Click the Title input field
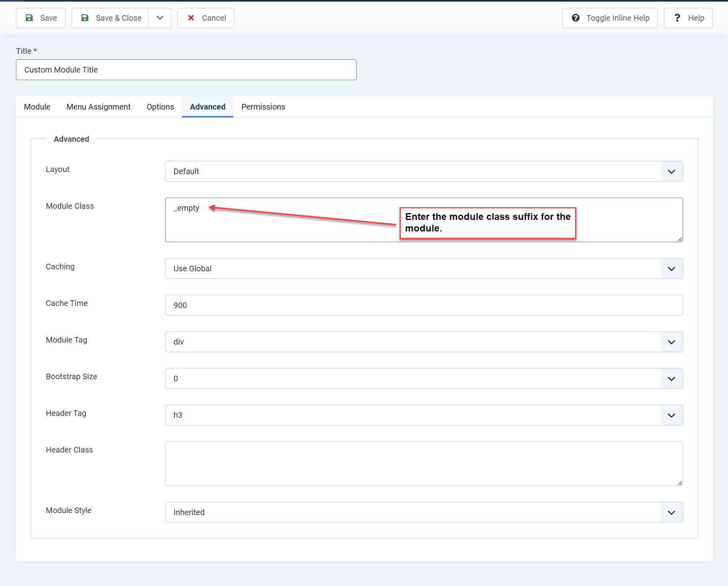Viewport: 728px width, 586px height. pos(186,70)
